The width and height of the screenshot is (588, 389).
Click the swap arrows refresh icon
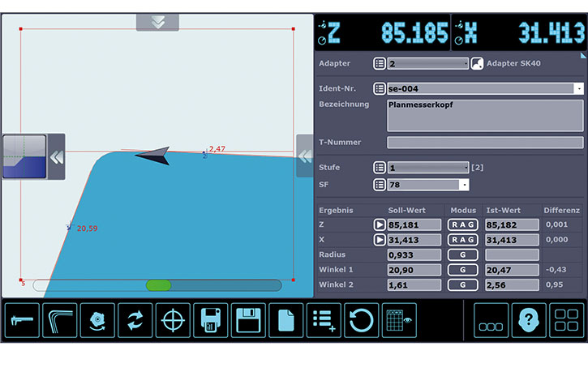[135, 320]
